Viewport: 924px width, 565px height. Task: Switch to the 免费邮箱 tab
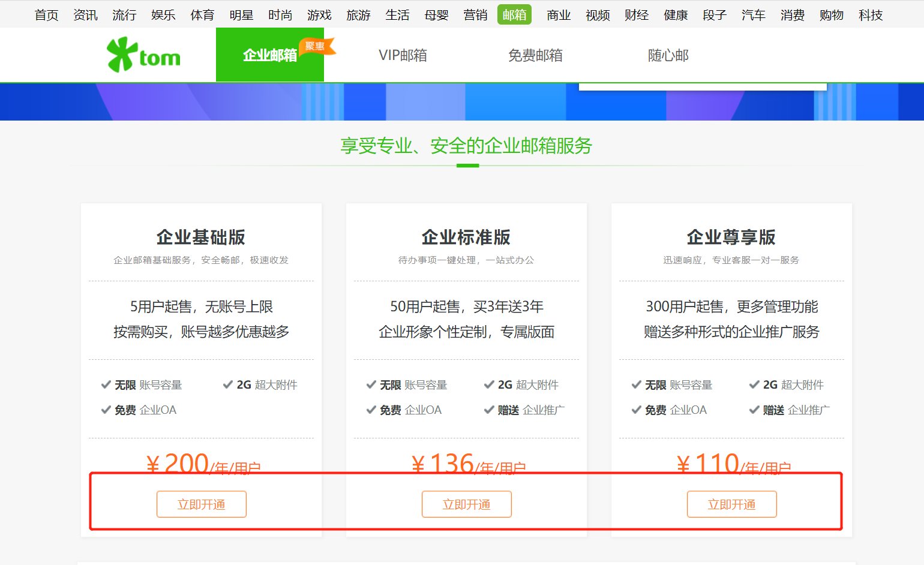[535, 55]
